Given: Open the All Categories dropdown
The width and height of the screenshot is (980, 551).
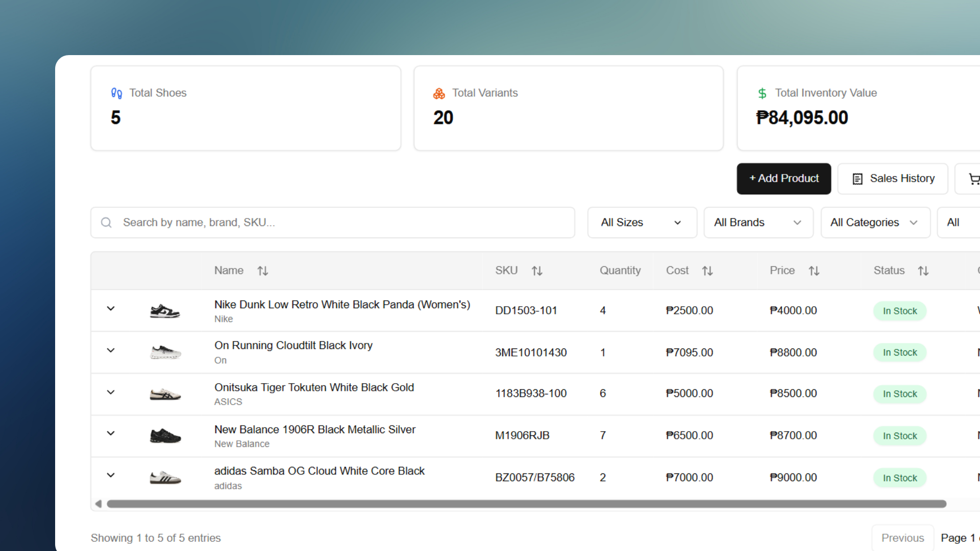Looking at the screenshot, I should tap(875, 222).
